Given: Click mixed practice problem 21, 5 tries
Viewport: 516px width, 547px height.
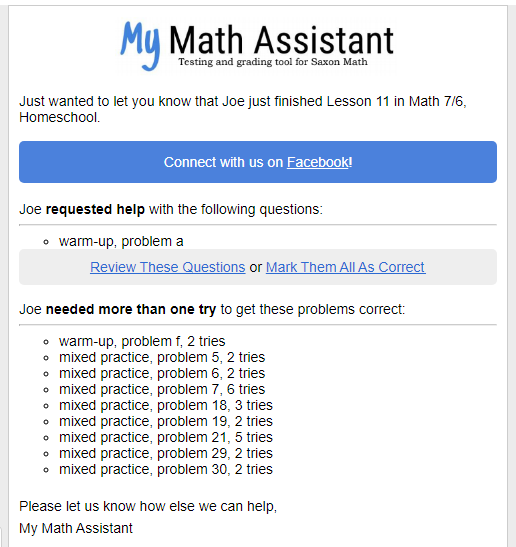Looking at the screenshot, I should (x=166, y=437).
